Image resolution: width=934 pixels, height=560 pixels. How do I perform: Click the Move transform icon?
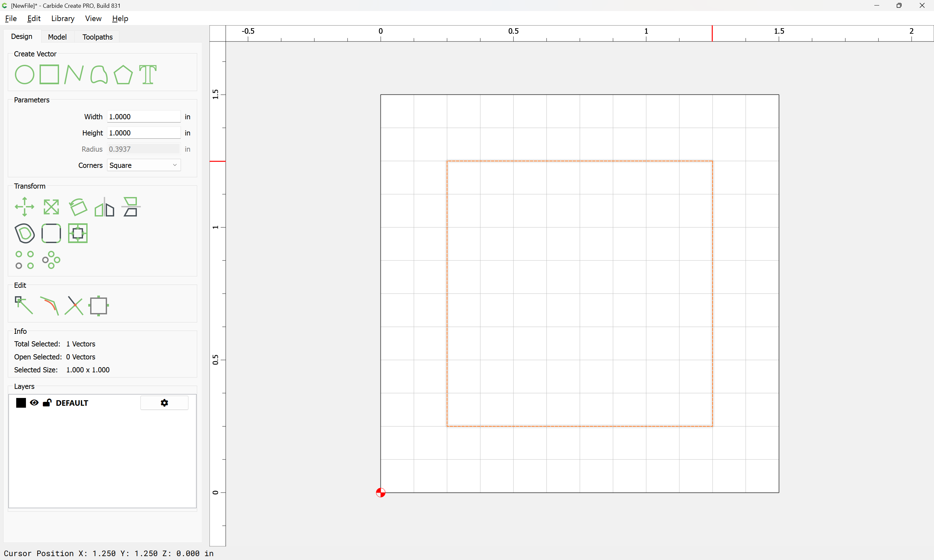tap(24, 207)
